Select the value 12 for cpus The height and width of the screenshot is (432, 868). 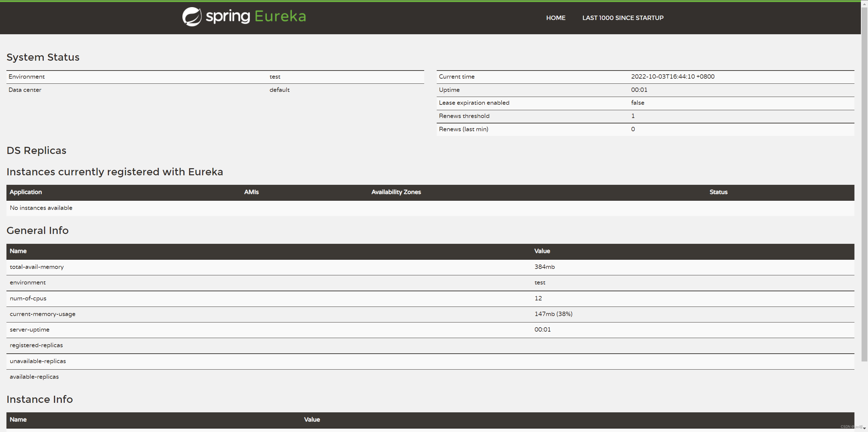538,298
